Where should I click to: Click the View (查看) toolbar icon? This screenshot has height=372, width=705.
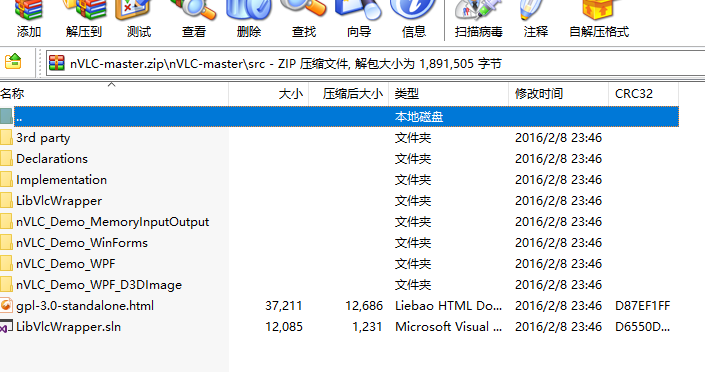tap(194, 19)
